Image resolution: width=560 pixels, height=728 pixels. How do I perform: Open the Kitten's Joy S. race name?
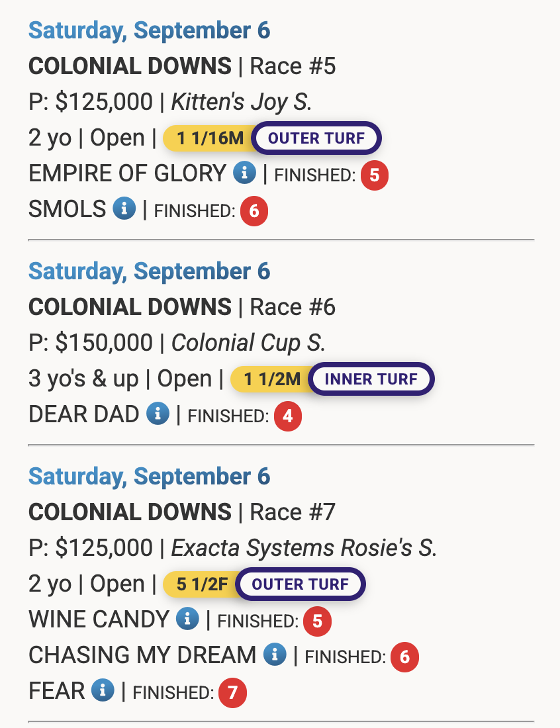(x=242, y=102)
